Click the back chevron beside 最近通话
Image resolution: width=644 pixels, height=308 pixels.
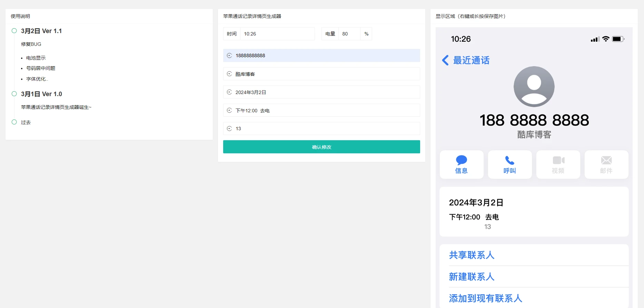coord(445,60)
